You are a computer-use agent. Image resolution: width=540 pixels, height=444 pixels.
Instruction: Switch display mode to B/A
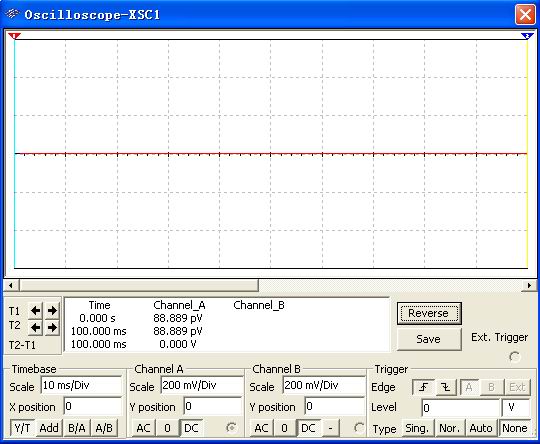[x=76, y=428]
